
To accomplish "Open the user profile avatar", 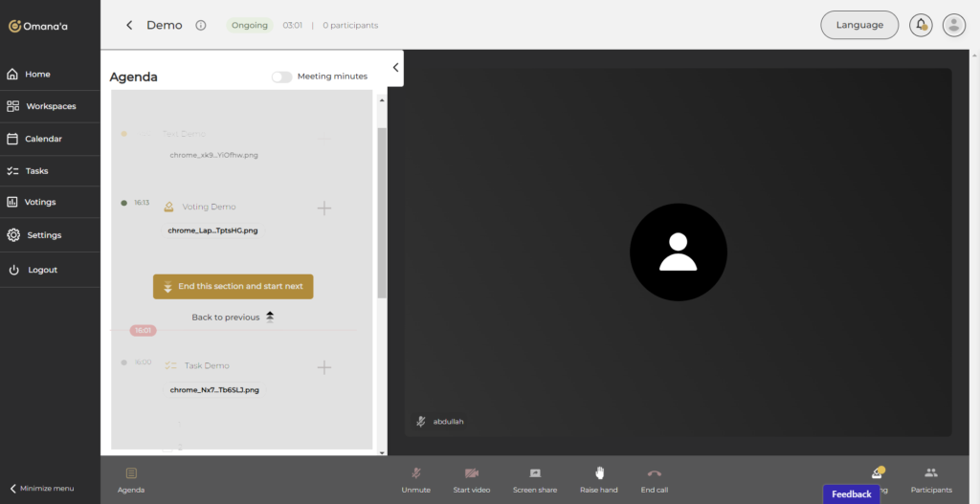I will (x=953, y=25).
